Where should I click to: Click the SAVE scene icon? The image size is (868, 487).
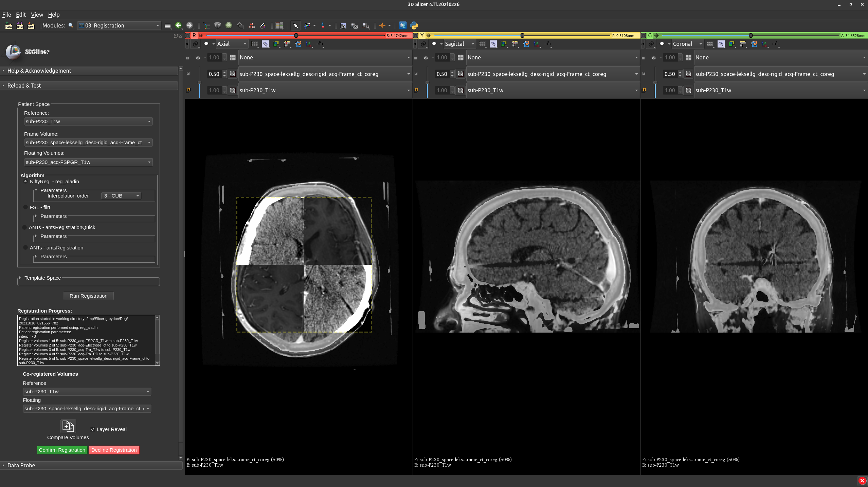(31, 25)
